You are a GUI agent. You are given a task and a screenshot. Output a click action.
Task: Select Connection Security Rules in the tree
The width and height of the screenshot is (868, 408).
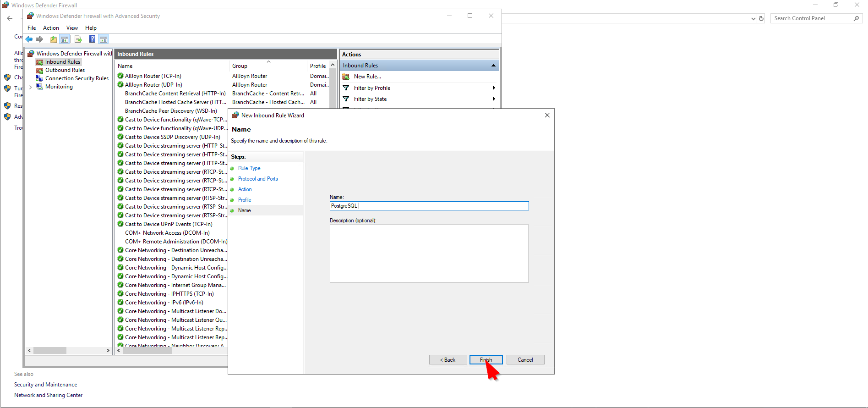77,78
